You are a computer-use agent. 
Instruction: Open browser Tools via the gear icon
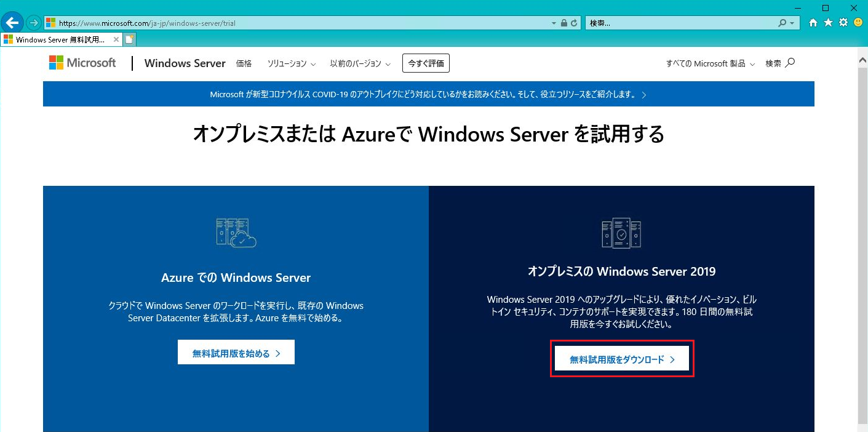pos(842,22)
